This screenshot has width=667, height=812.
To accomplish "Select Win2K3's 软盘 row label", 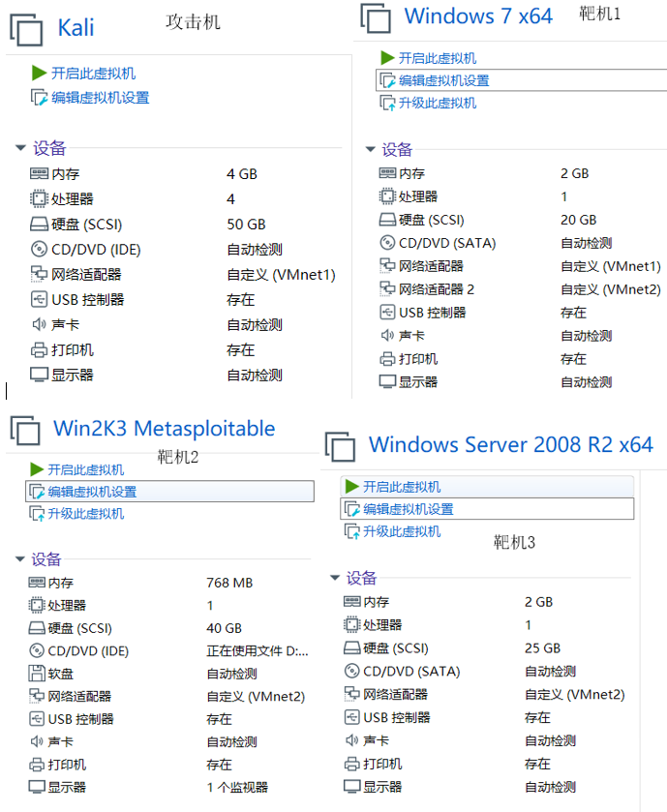I will pyautogui.click(x=61, y=674).
